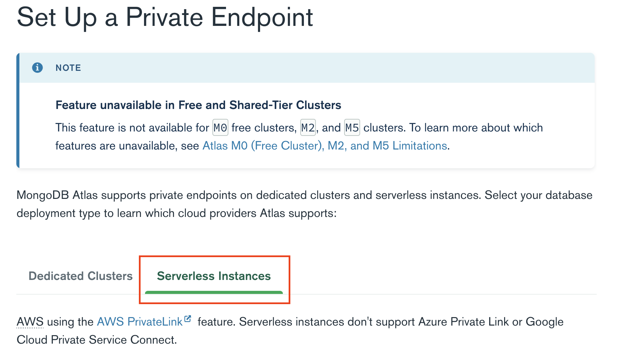Click the dotted-underlined AWS abbreviation
This screenshot has width=644, height=361.
click(30, 322)
